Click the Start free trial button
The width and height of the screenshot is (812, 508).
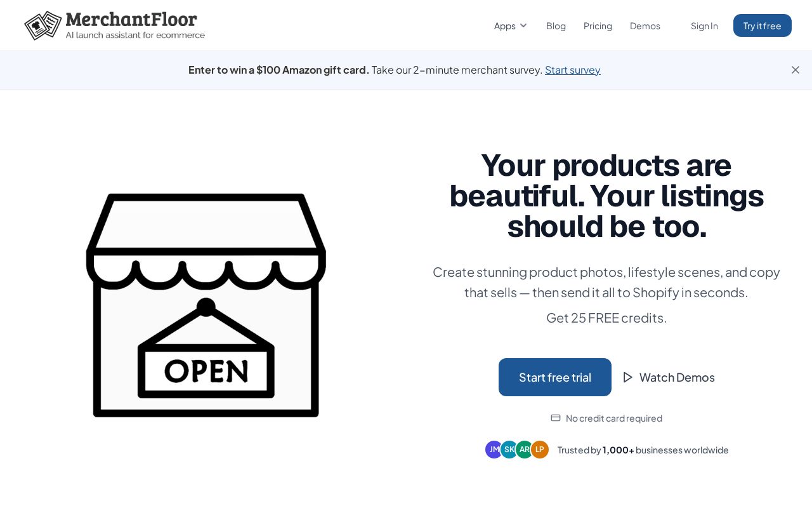pos(555,377)
